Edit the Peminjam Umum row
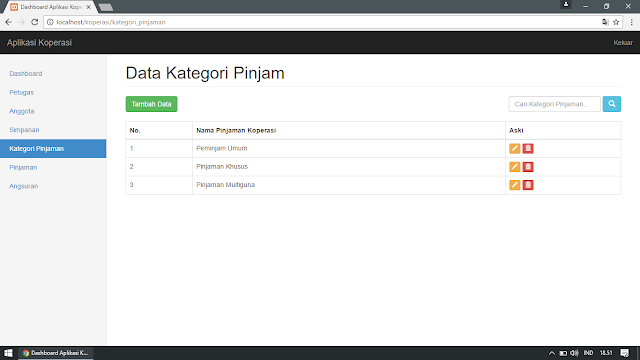Image resolution: width=640 pixels, height=360 pixels. pyautogui.click(x=514, y=149)
